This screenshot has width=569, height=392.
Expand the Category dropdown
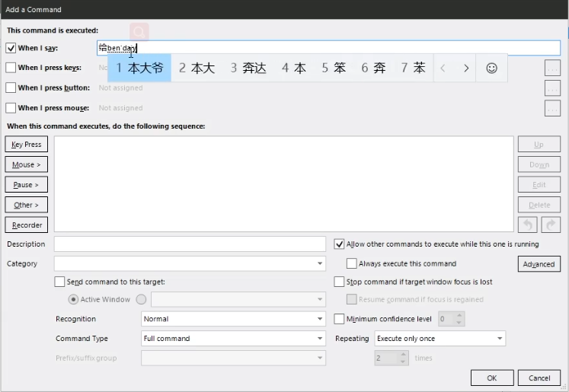point(319,263)
